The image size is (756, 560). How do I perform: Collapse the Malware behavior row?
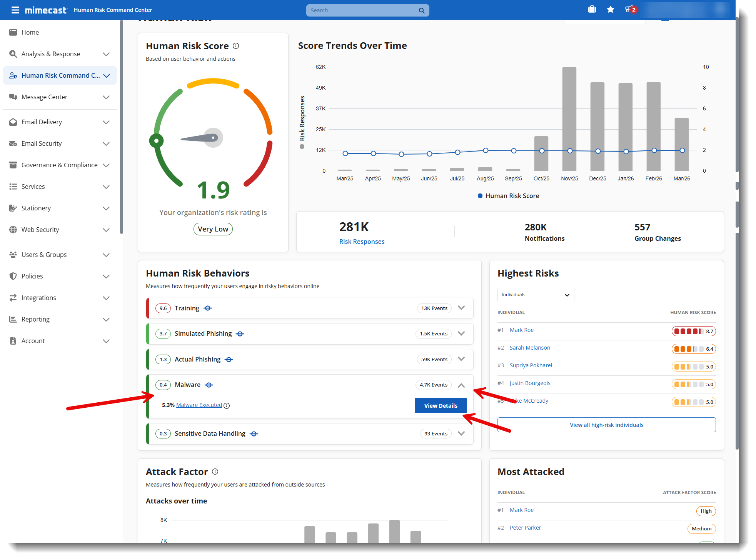pyautogui.click(x=461, y=385)
